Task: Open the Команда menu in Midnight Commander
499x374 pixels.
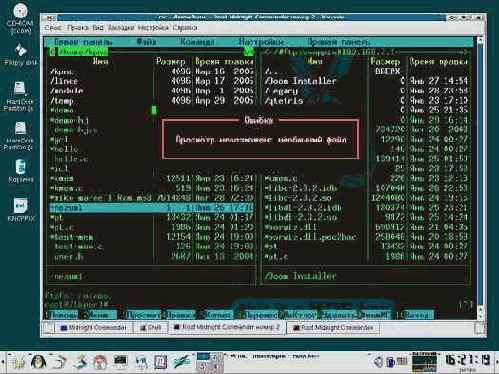Action: pos(197,42)
